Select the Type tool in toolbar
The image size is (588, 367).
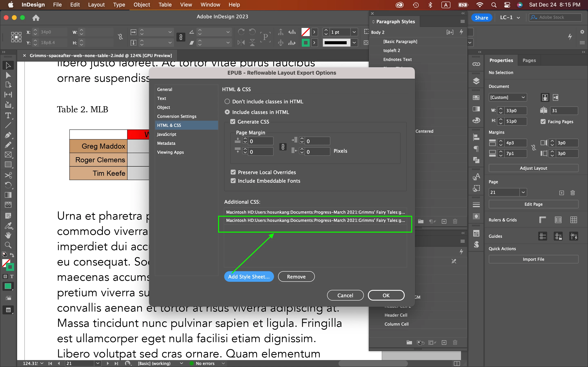click(8, 115)
